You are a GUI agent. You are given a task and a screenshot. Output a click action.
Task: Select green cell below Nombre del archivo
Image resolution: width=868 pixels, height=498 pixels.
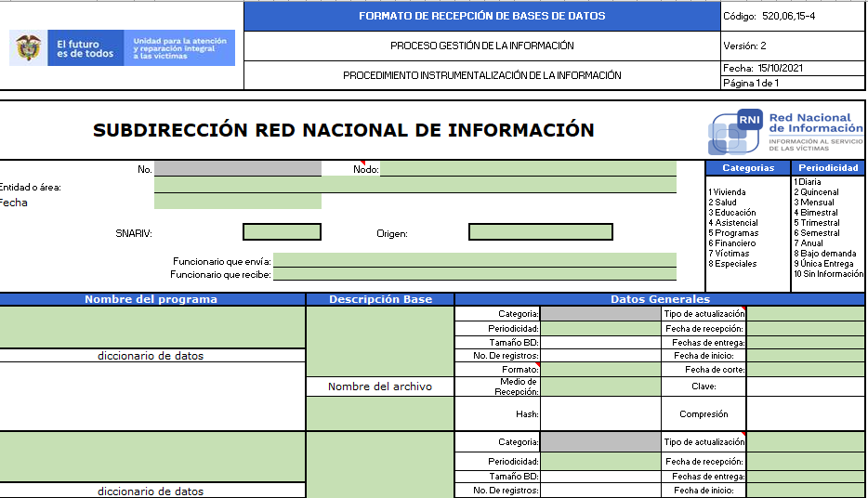pos(380,413)
